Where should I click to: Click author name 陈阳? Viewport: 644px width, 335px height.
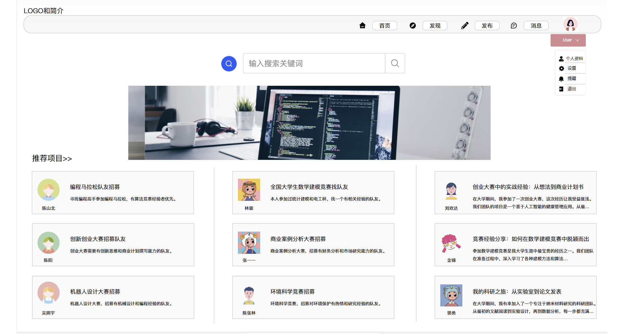click(x=48, y=260)
